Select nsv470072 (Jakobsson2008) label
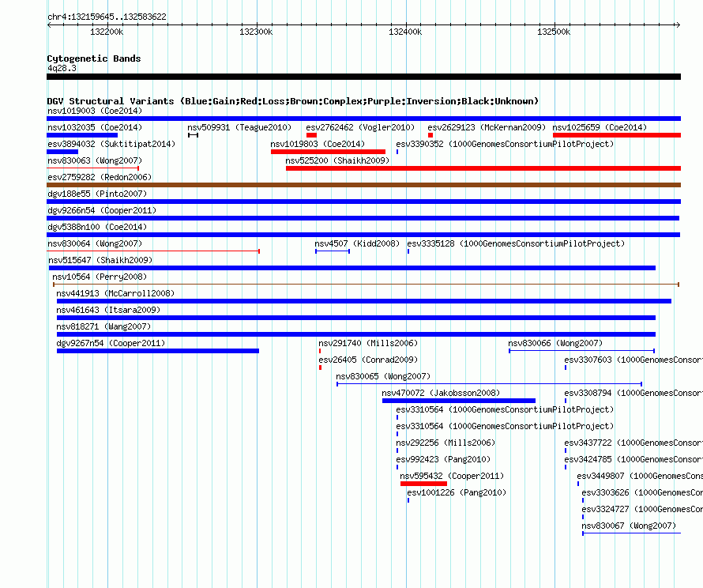Viewport: 703px width, 588px height. (441, 393)
